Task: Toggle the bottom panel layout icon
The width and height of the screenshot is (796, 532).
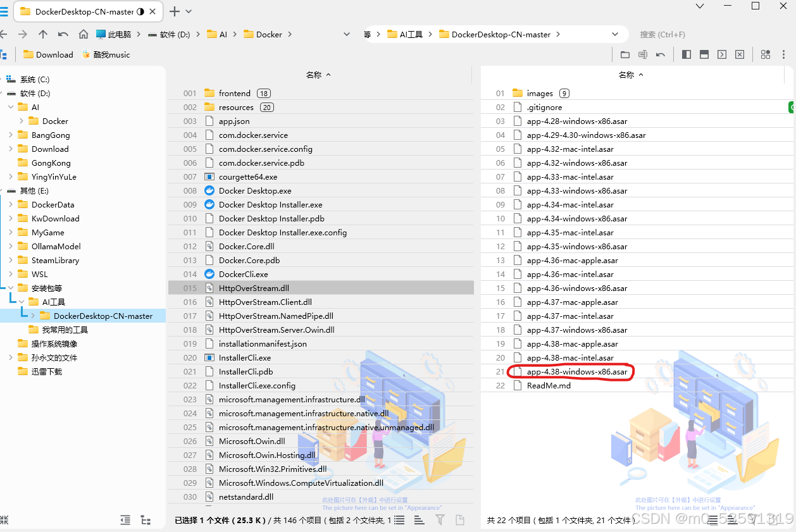Action: (x=704, y=54)
